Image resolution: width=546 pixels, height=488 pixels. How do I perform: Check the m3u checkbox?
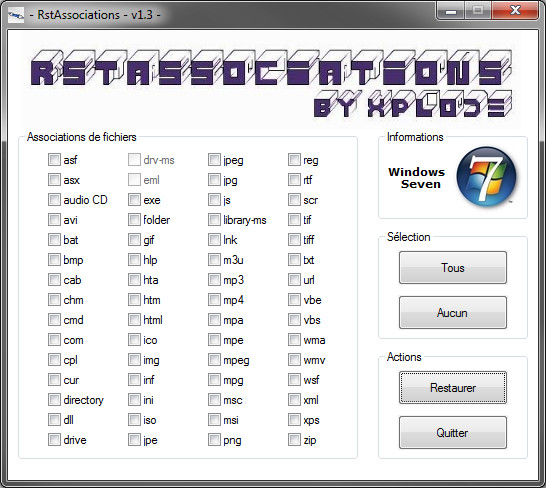pos(214,260)
